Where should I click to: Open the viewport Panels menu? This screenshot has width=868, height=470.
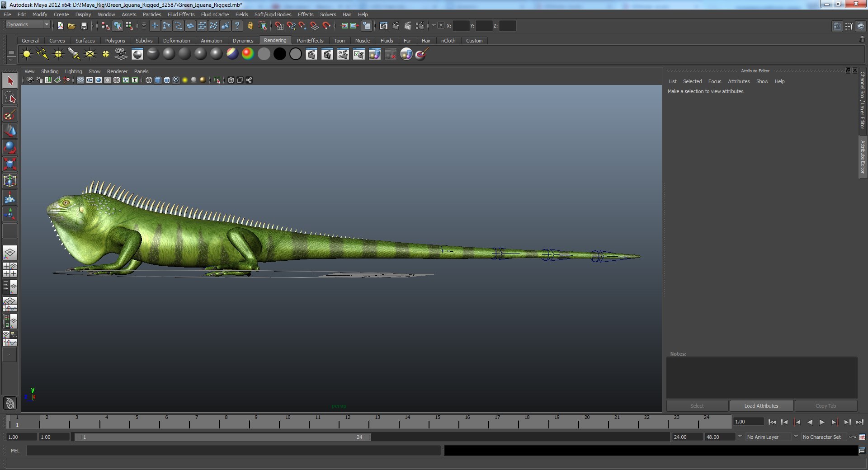pos(141,71)
